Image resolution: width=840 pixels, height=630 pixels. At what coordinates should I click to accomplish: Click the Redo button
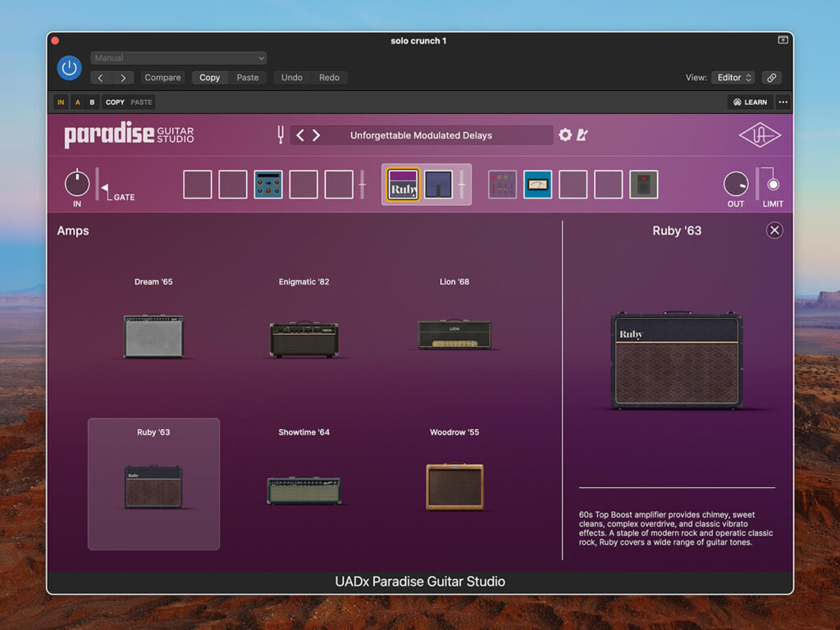pyautogui.click(x=329, y=78)
